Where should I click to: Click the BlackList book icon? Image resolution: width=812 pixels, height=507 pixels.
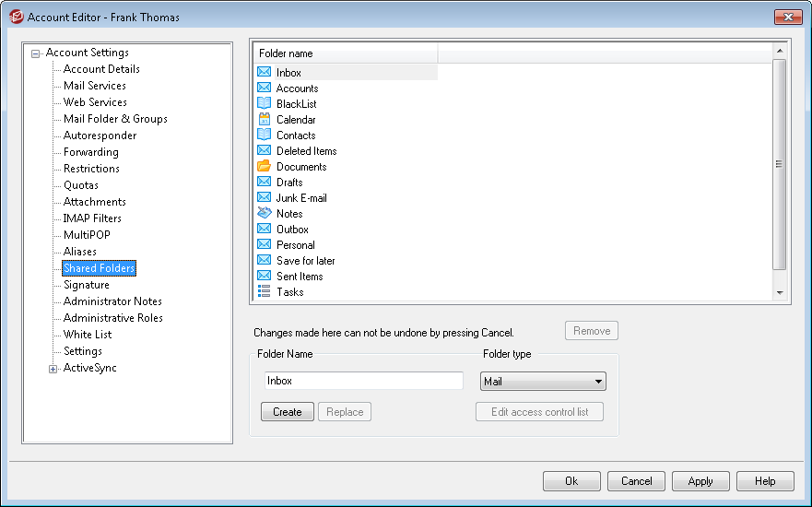(x=264, y=104)
